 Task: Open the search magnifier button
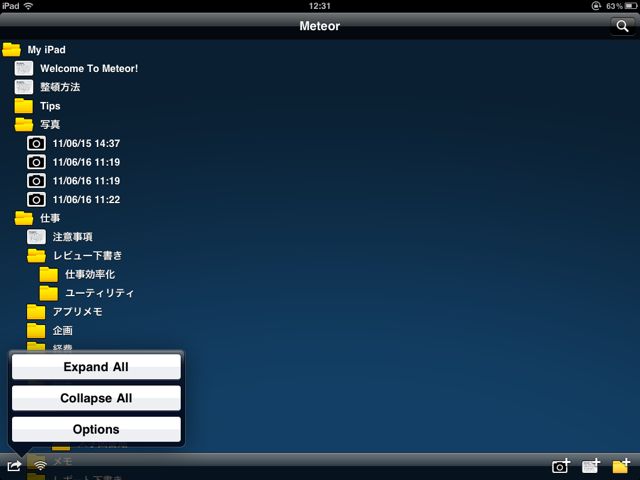(x=622, y=26)
